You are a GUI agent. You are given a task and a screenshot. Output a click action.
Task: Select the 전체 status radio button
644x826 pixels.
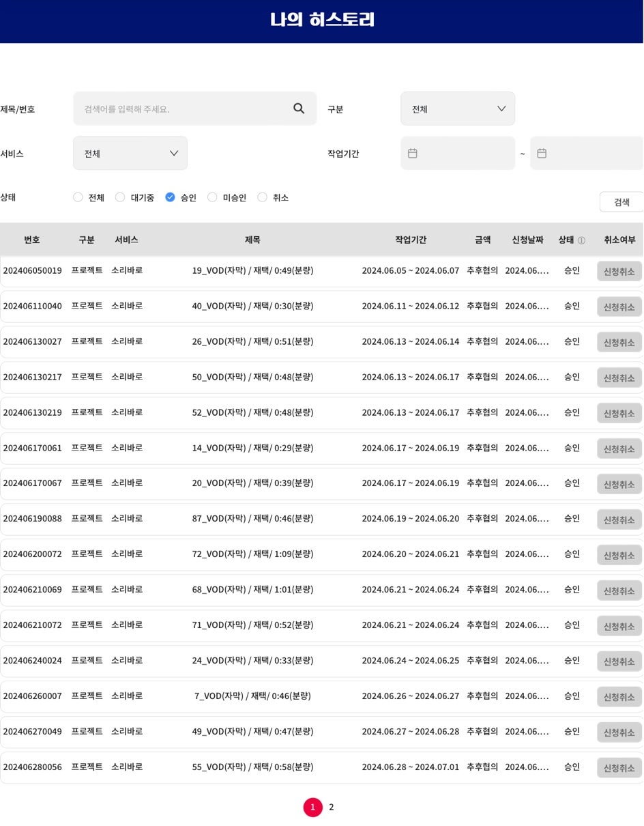click(78, 197)
